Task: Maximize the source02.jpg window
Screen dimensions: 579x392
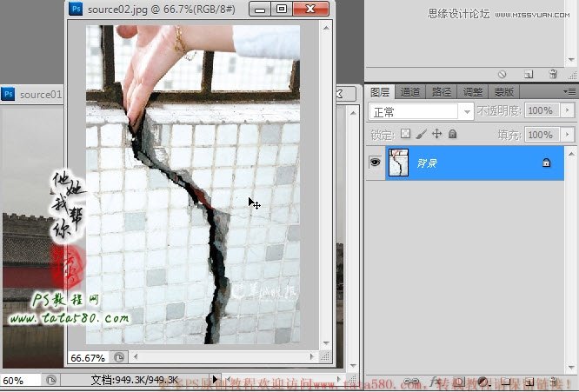Action: [x=282, y=9]
